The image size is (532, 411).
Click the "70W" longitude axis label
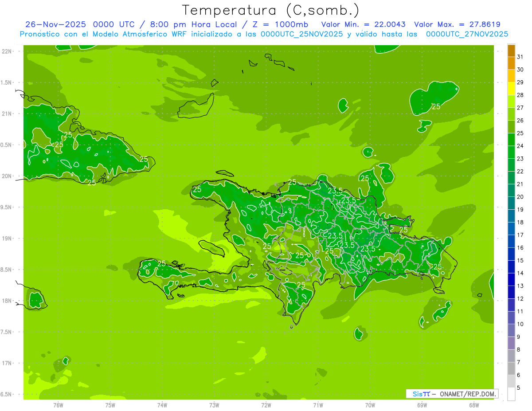370,405
